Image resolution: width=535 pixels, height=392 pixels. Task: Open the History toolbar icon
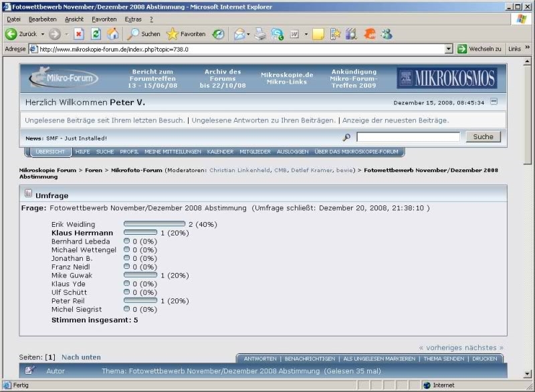[x=219, y=34]
